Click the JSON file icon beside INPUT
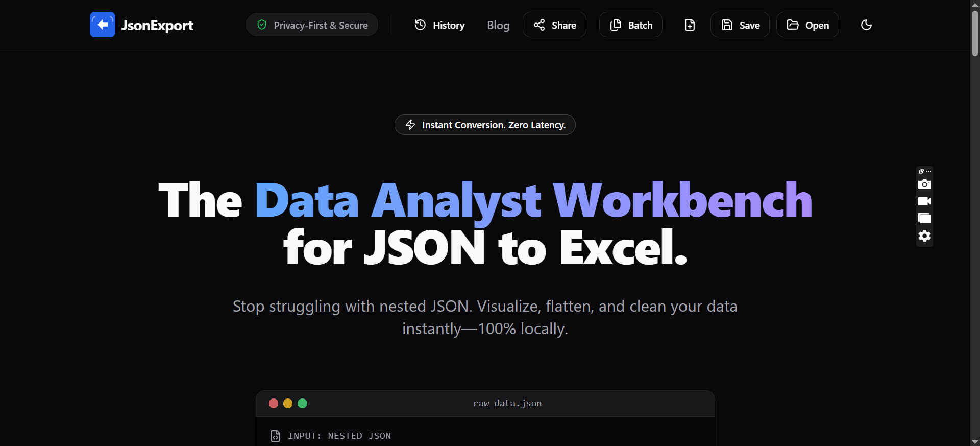This screenshot has height=446, width=980. tap(275, 436)
